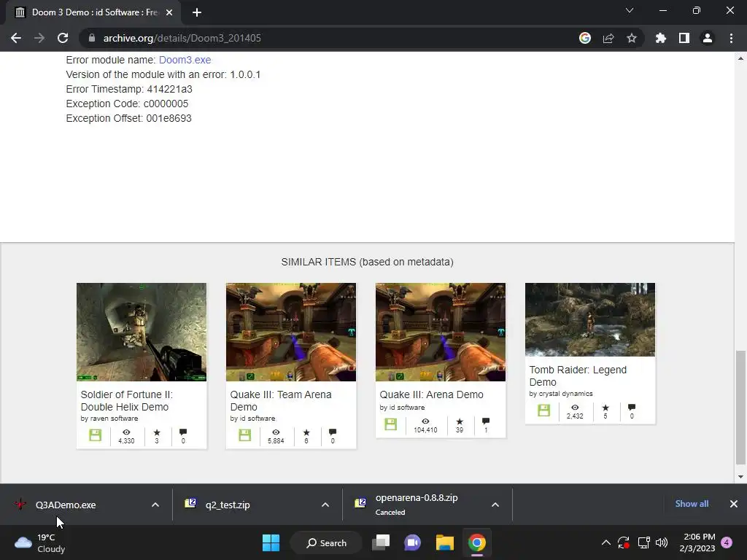The image size is (747, 560).
Task: Open downloaded Q3ADemo.exe file
Action: (66, 505)
